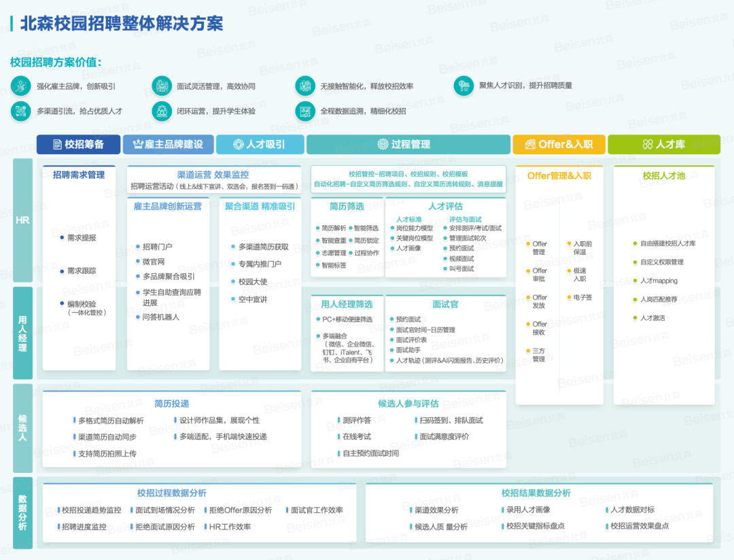Click the 用人经理 role label
Screen dimensions: 734x560
[x=22, y=334]
